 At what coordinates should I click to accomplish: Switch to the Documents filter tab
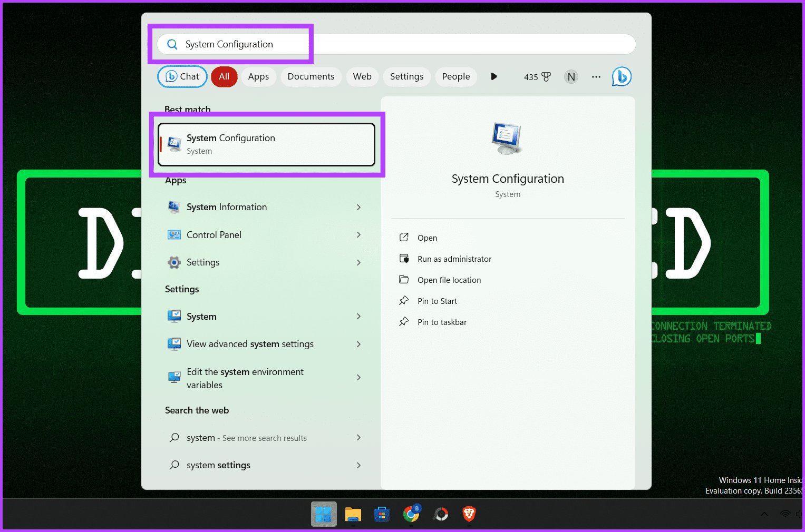pos(311,76)
